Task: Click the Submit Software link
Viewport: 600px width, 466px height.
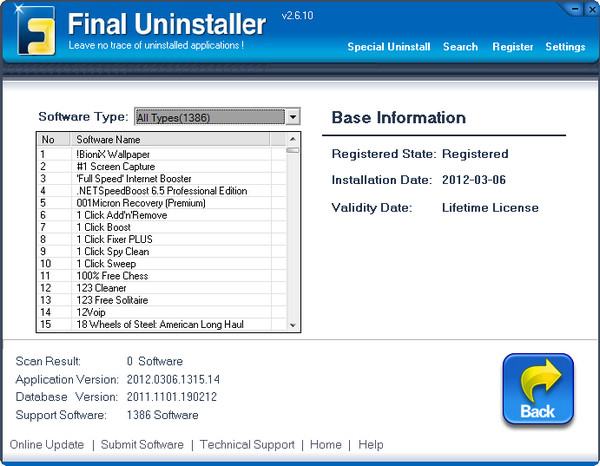Action: tap(142, 445)
